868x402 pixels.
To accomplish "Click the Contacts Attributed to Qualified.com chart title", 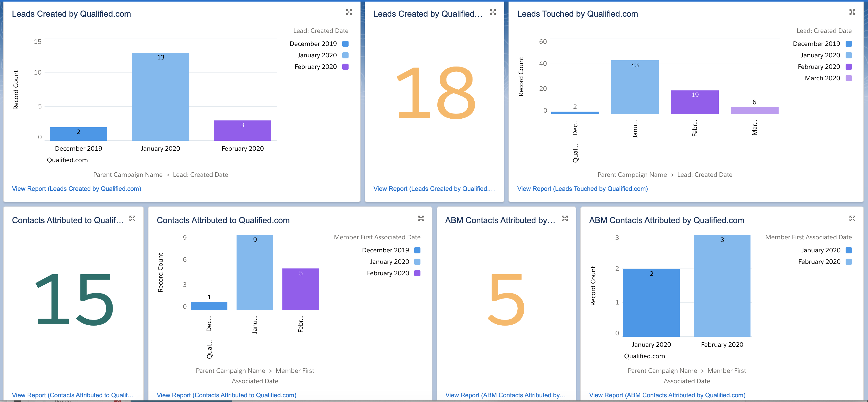I will (x=223, y=220).
